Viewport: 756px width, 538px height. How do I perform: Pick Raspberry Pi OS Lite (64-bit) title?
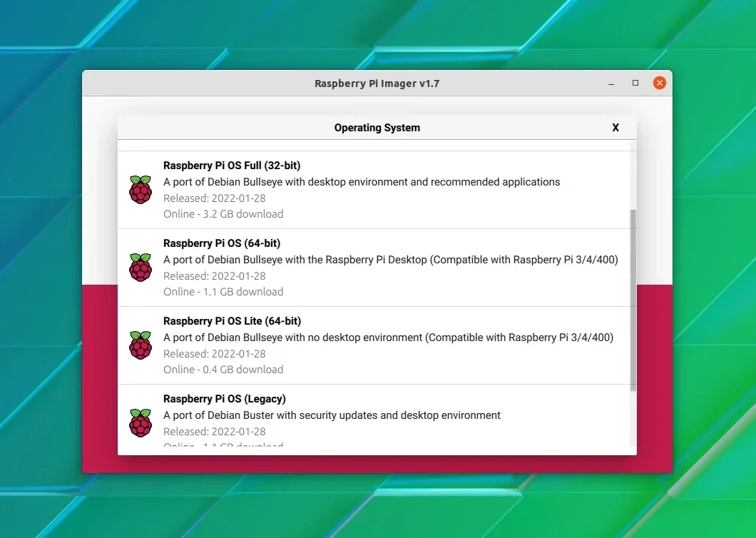[x=232, y=321]
